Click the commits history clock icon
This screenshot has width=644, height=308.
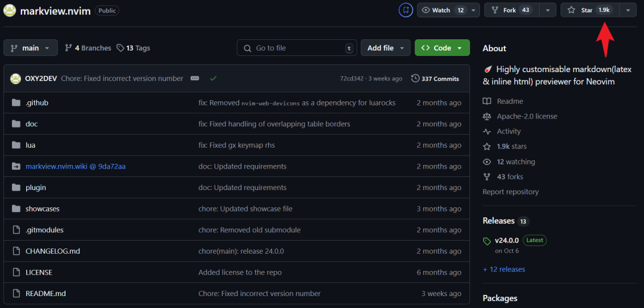tap(415, 78)
